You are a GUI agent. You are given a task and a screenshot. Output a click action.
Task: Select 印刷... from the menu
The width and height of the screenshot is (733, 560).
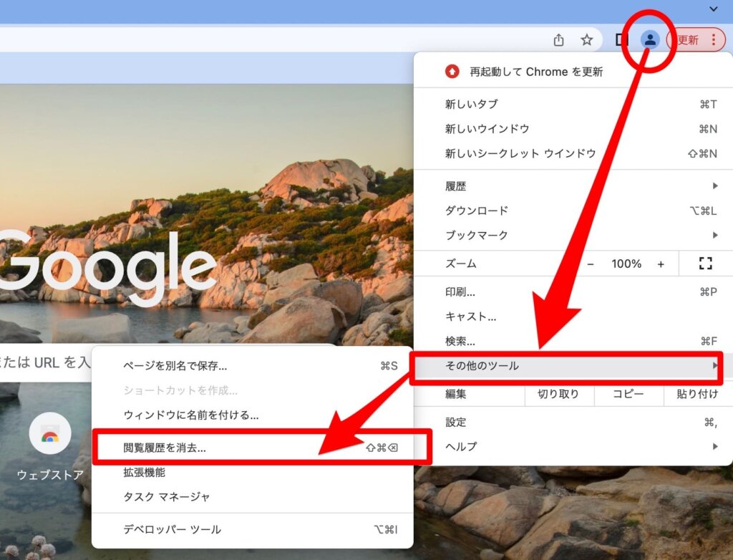[573, 292]
